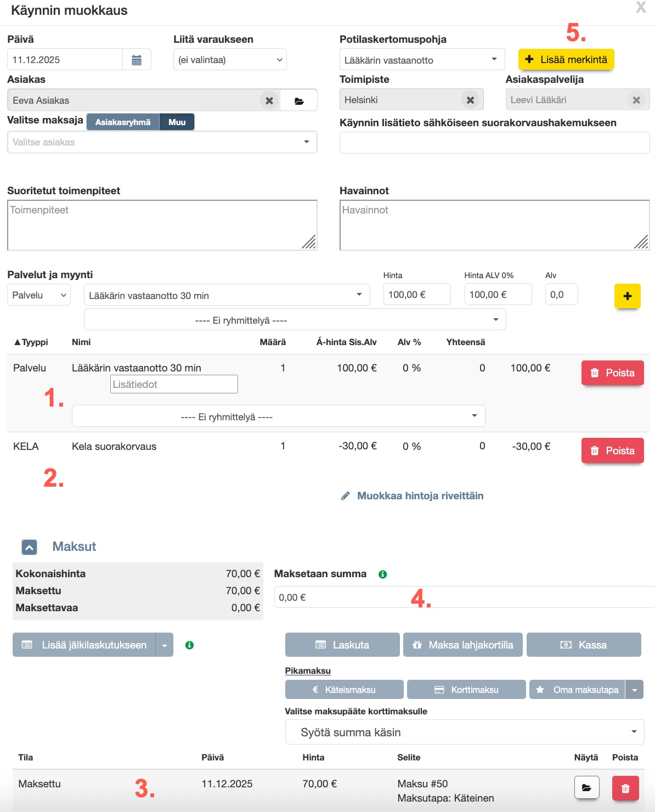Open the Lisää jälkilaskutukseen dropdown arrow

point(165,645)
